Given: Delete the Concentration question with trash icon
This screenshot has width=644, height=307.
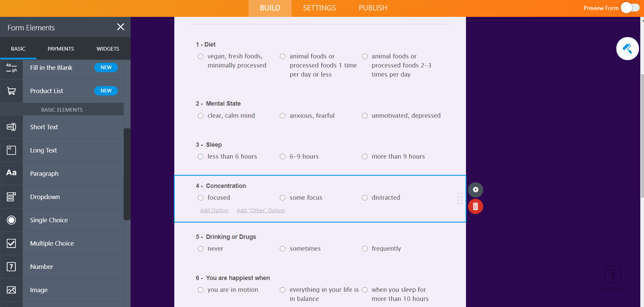Looking at the screenshot, I should (x=475, y=206).
